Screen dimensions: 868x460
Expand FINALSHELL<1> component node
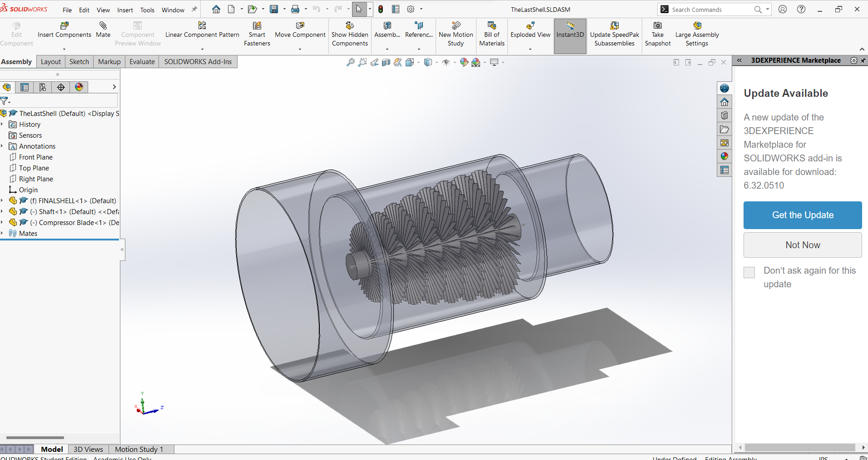(2, 200)
